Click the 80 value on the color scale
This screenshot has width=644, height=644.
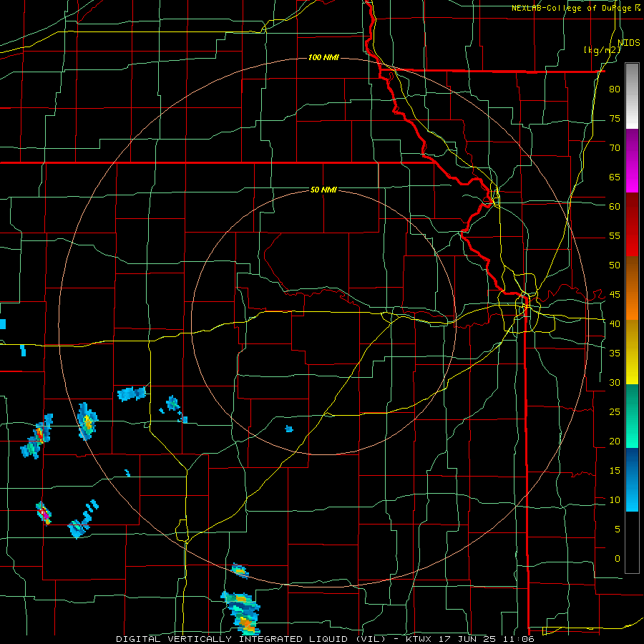[615, 89]
